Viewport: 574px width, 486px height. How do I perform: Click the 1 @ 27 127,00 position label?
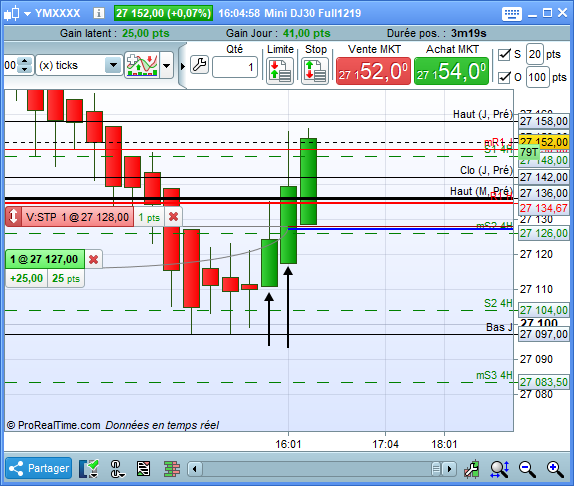(x=44, y=259)
